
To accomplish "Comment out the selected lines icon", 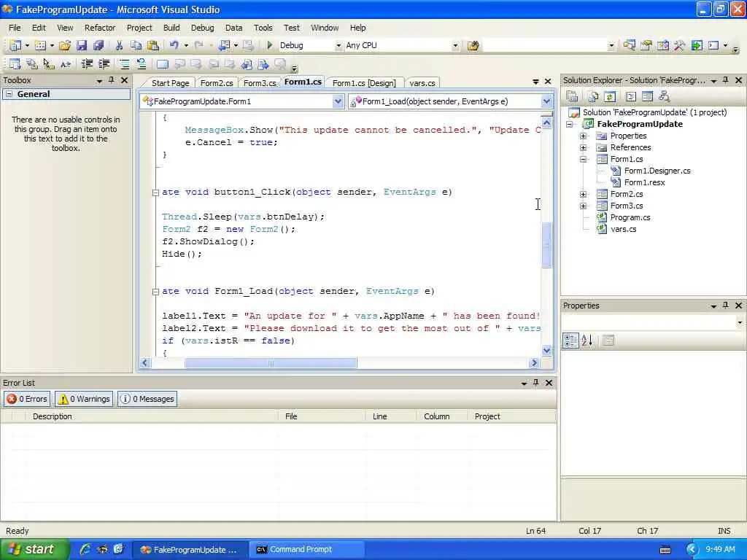I will click(124, 64).
